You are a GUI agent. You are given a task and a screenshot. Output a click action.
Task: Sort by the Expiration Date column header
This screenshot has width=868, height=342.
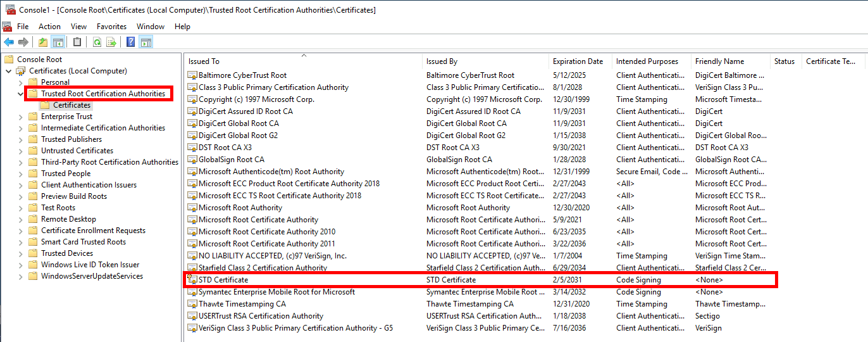pyautogui.click(x=580, y=61)
